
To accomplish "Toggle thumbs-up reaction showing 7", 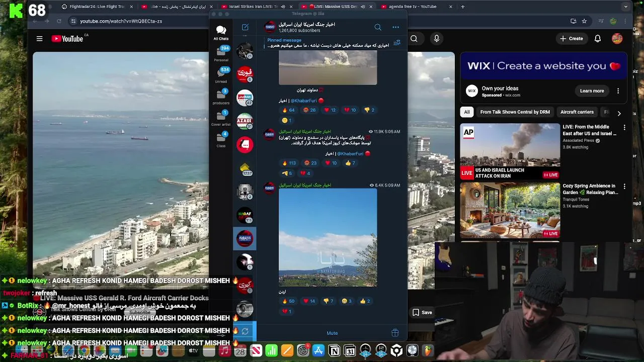I will point(351,163).
